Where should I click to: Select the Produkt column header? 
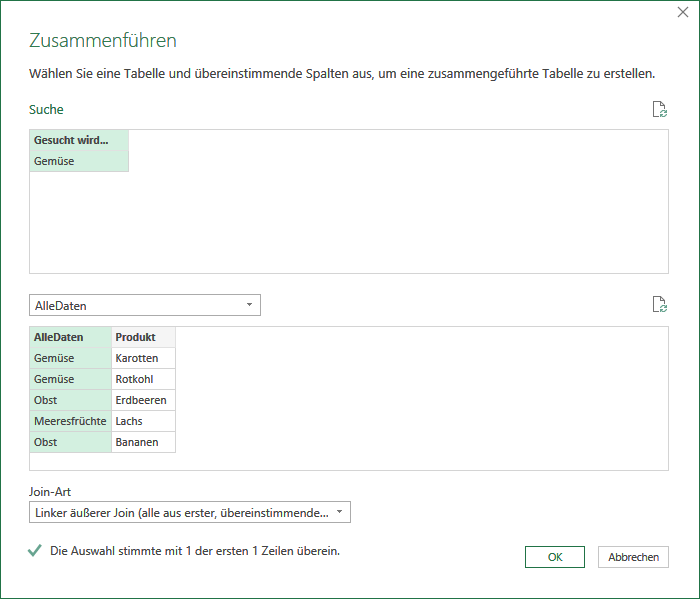(143, 337)
